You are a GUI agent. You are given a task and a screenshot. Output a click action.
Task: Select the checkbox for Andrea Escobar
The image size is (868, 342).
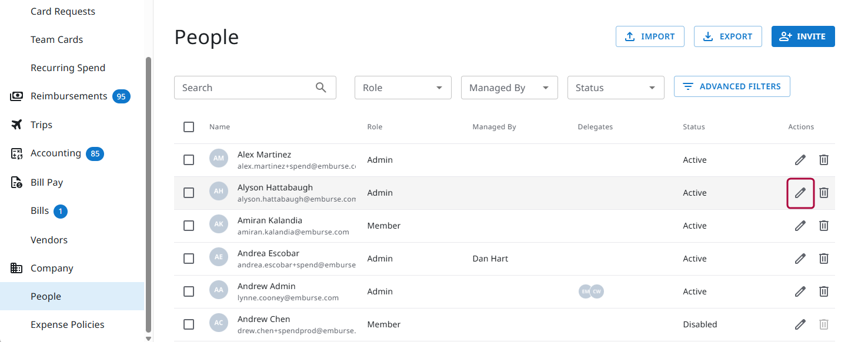(189, 258)
